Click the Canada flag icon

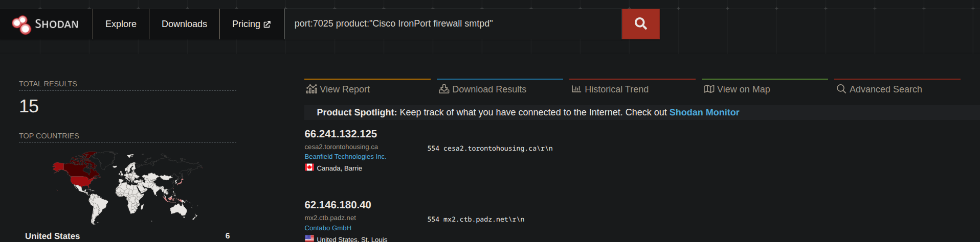[x=309, y=167]
